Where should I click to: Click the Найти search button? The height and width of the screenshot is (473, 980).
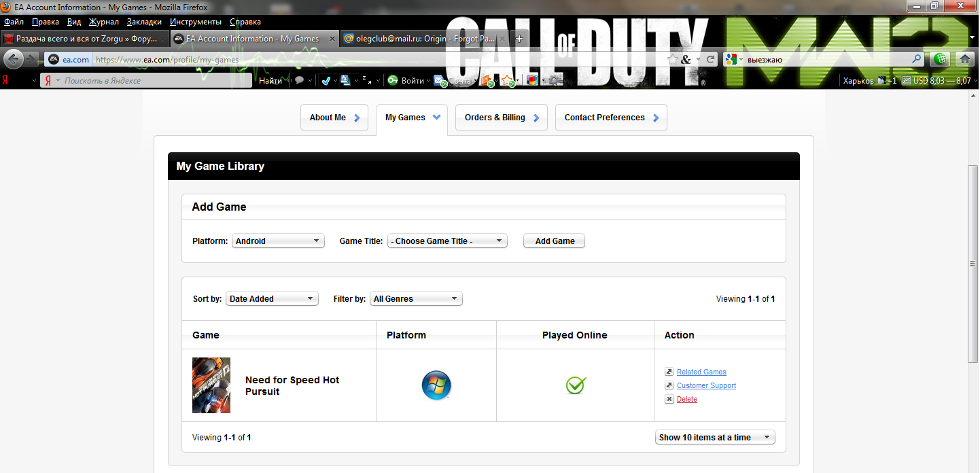click(x=270, y=80)
